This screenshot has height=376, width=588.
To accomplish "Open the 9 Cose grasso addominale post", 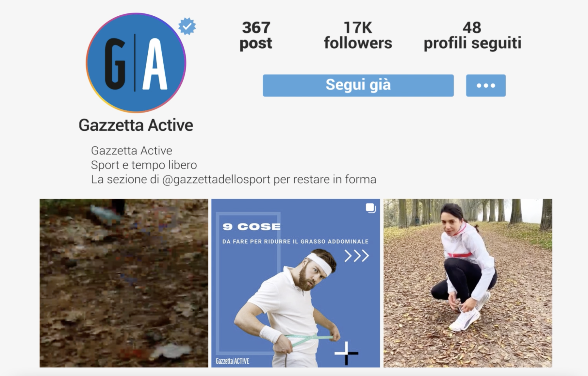I will click(296, 283).
